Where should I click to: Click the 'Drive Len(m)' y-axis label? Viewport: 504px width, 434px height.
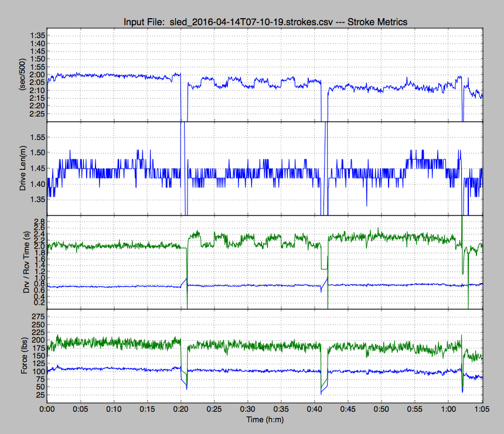(23, 169)
